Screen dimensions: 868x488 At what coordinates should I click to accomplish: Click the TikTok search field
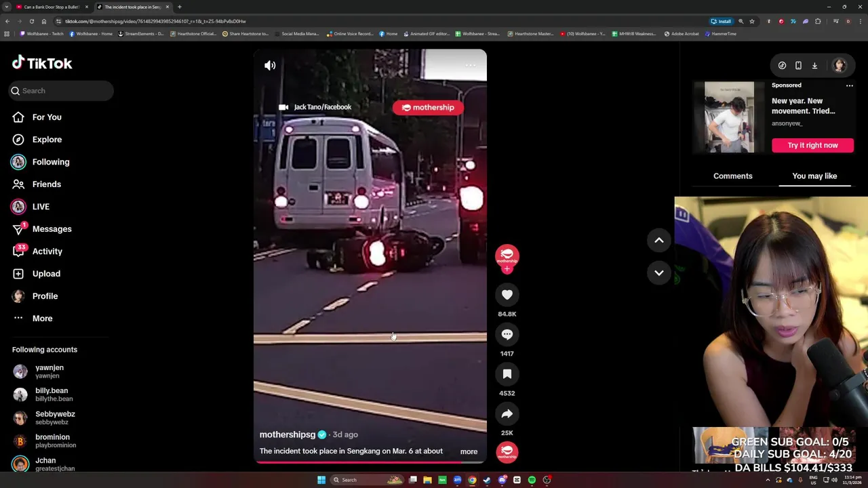point(61,91)
